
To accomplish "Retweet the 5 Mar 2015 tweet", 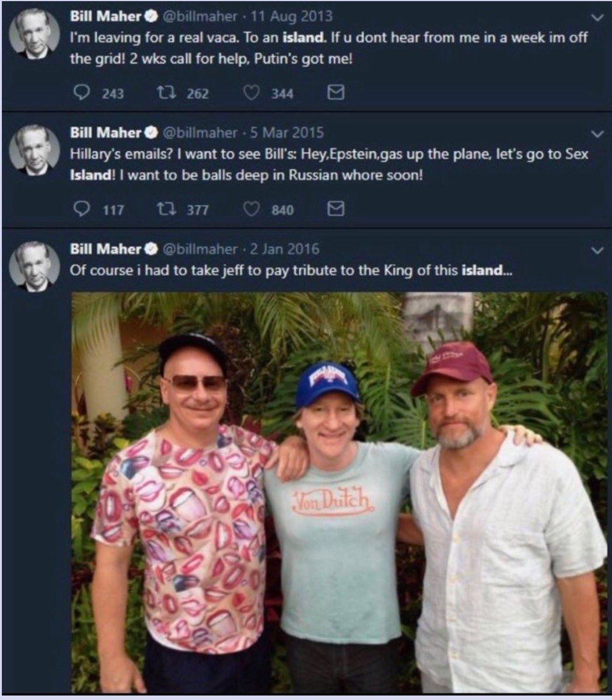I will tap(164, 209).
